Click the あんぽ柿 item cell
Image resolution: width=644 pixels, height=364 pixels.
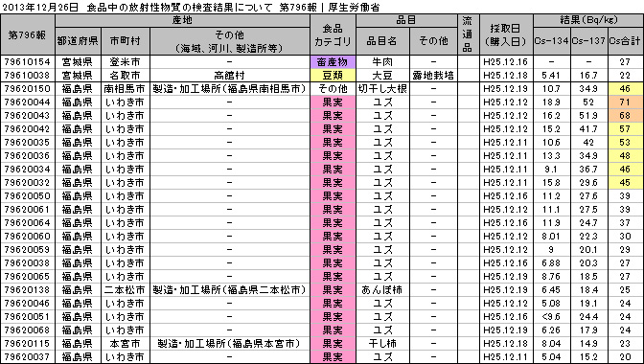tap(382, 289)
